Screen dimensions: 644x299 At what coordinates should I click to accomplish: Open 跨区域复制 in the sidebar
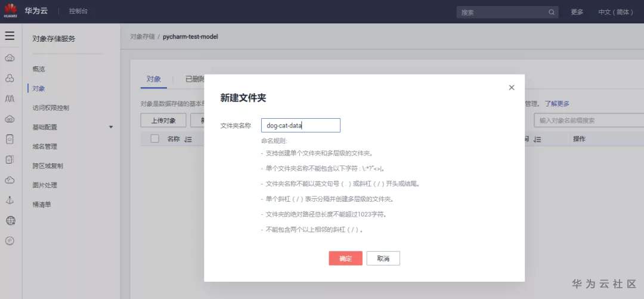coord(48,166)
